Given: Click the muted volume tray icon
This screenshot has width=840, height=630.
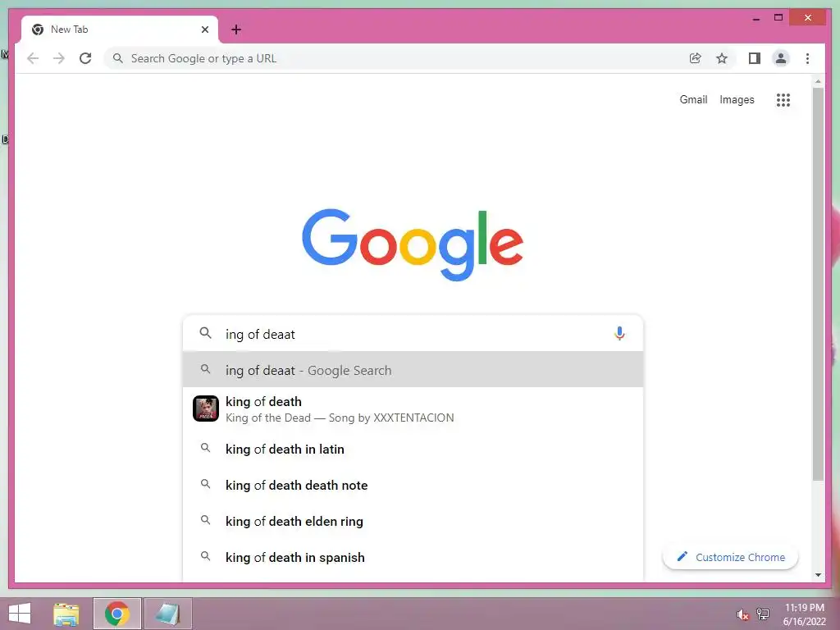Looking at the screenshot, I should click(x=742, y=614).
